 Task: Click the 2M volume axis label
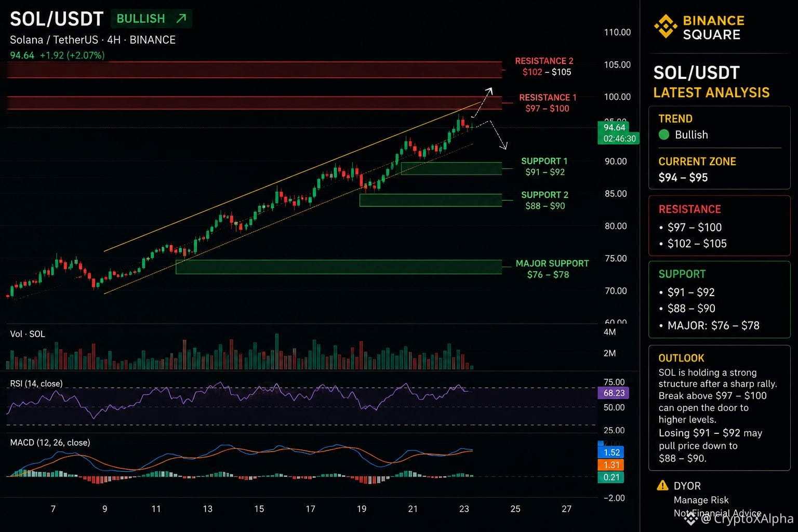coord(610,353)
